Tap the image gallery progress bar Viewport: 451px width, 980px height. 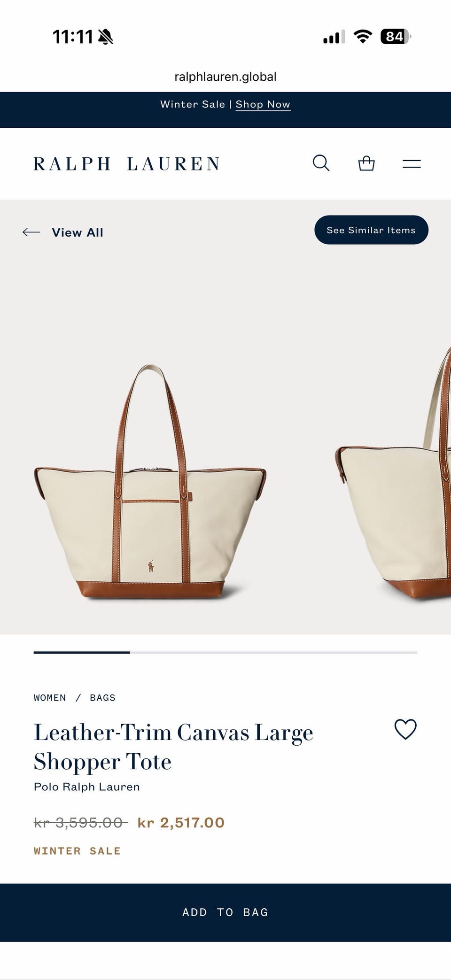tap(225, 652)
